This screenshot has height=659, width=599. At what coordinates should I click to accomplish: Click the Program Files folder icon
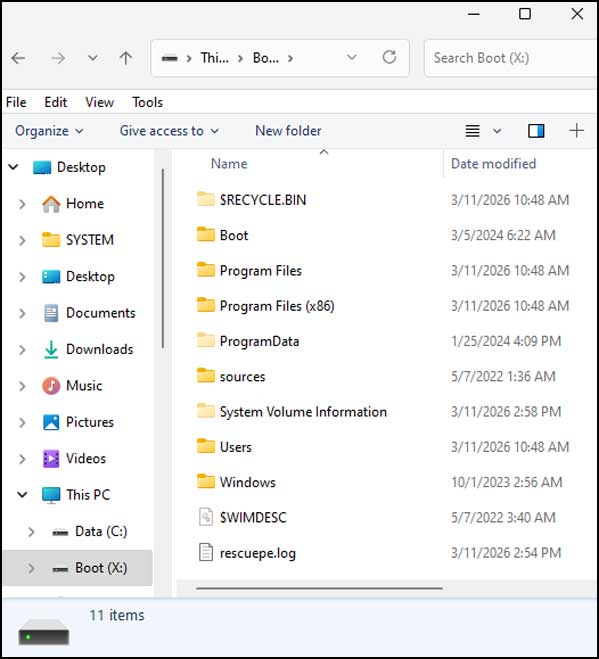click(x=206, y=269)
